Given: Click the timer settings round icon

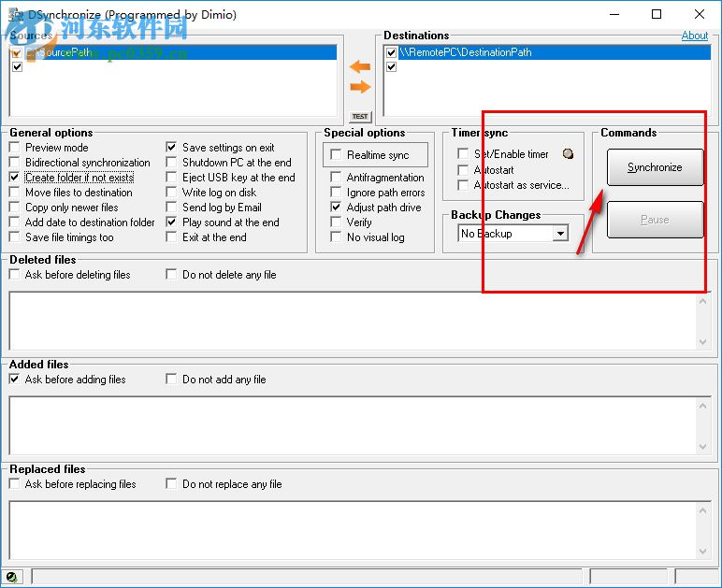Looking at the screenshot, I should tap(569, 153).
